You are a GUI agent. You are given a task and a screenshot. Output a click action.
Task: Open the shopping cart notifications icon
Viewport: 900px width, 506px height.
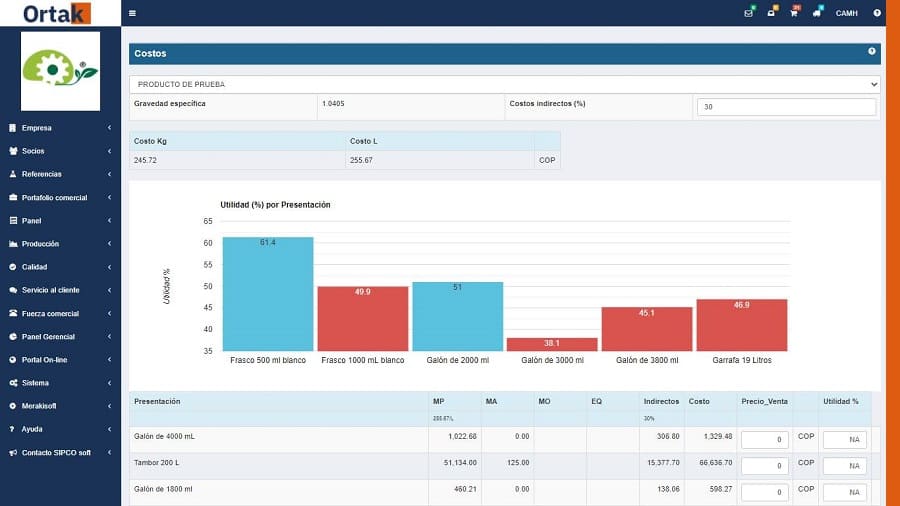pos(794,13)
